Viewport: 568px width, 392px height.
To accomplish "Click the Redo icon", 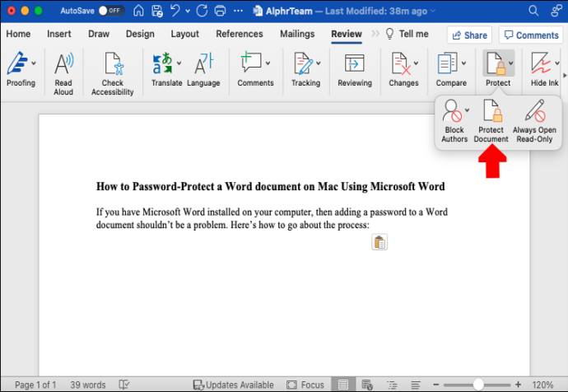I will (x=202, y=11).
